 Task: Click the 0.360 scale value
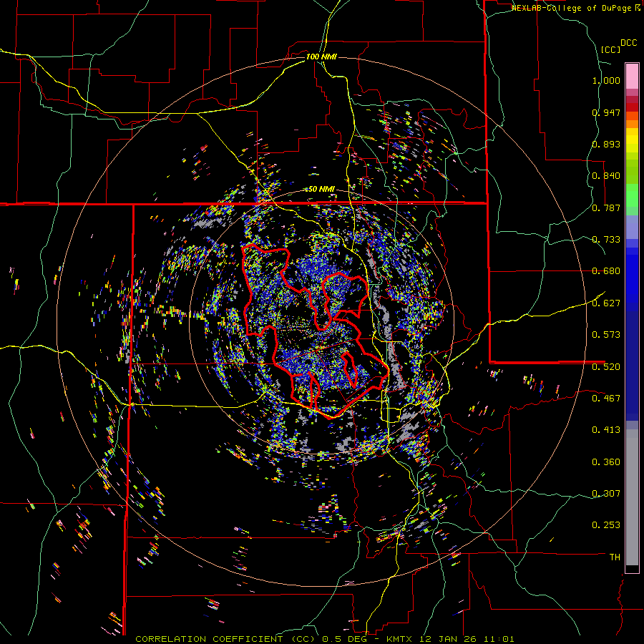(x=606, y=462)
